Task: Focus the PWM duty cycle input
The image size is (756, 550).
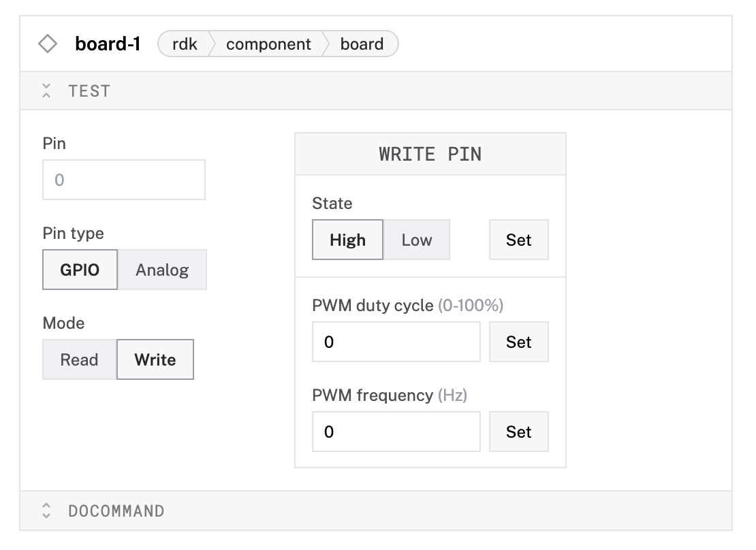Action: [x=396, y=342]
